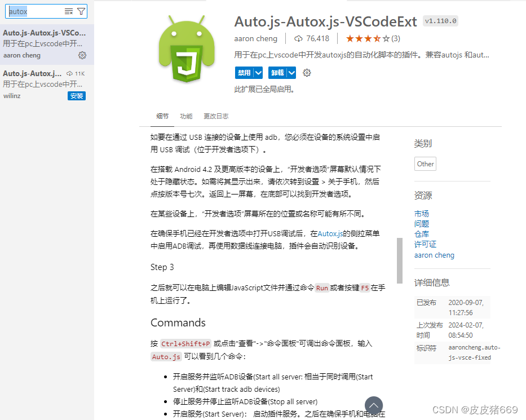The image size is (526, 420).
Task: Click the Commands heading
Action: (x=178, y=322)
